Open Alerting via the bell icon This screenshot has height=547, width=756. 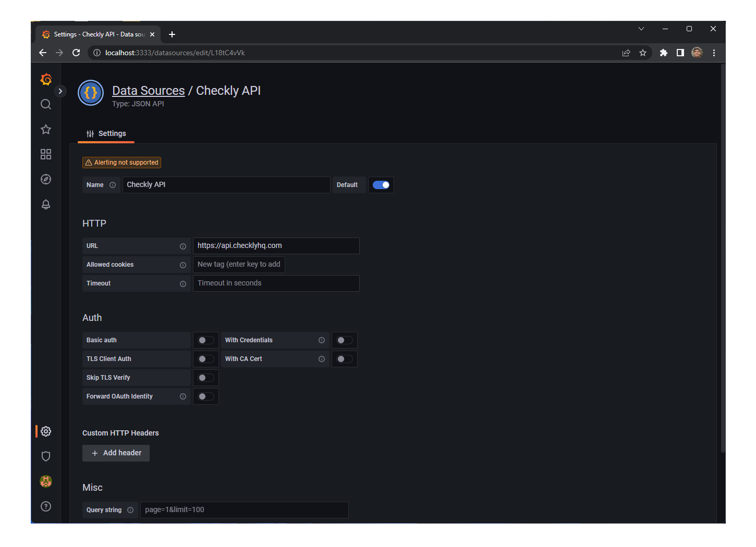coord(46,204)
